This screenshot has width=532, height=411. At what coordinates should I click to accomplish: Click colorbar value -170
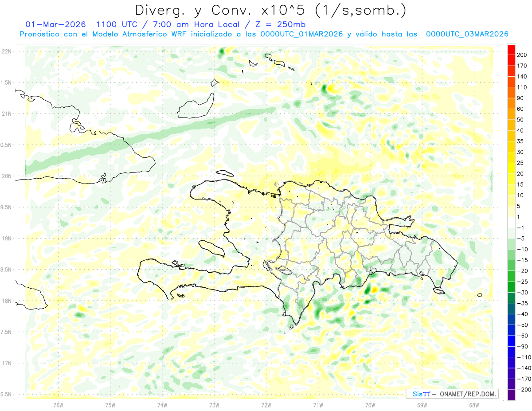[x=524, y=379]
